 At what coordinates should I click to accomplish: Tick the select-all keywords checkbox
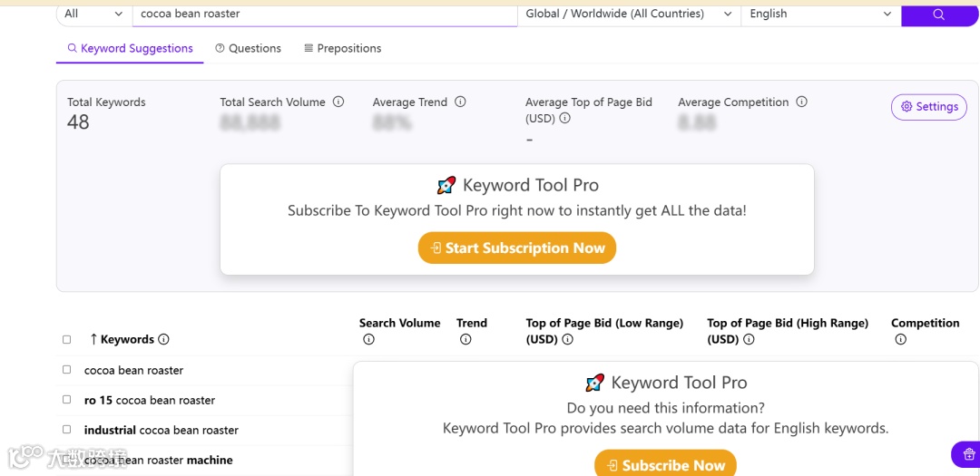pyautogui.click(x=66, y=340)
